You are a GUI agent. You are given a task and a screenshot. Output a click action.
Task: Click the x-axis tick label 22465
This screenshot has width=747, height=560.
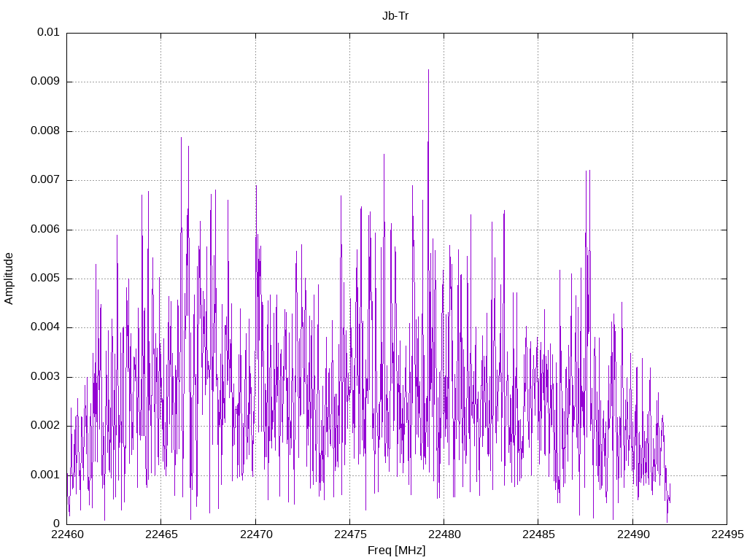161,534
